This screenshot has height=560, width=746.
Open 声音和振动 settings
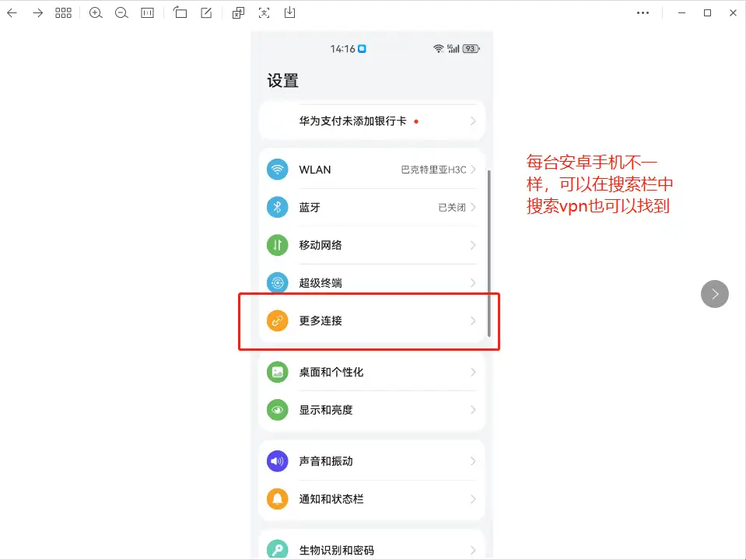[x=372, y=461]
